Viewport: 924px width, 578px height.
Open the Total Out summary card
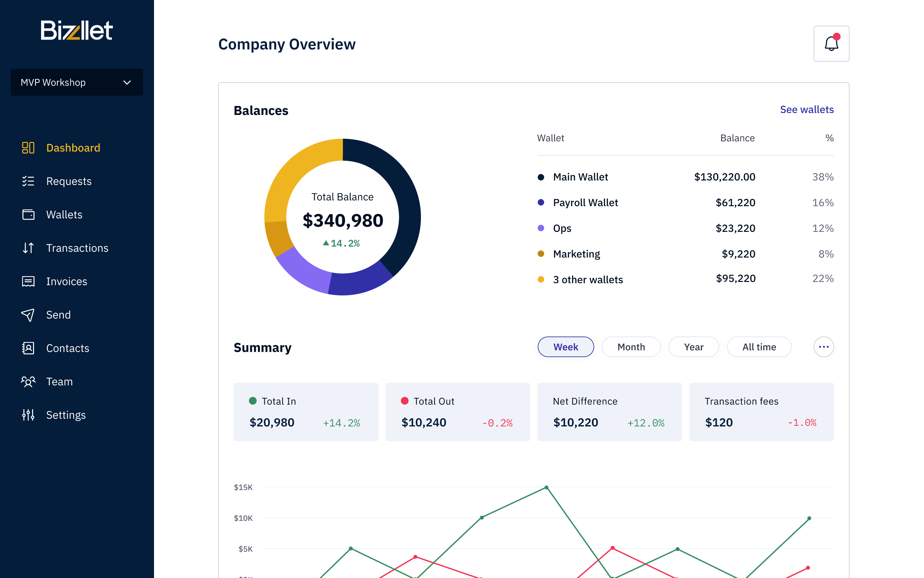click(x=458, y=412)
